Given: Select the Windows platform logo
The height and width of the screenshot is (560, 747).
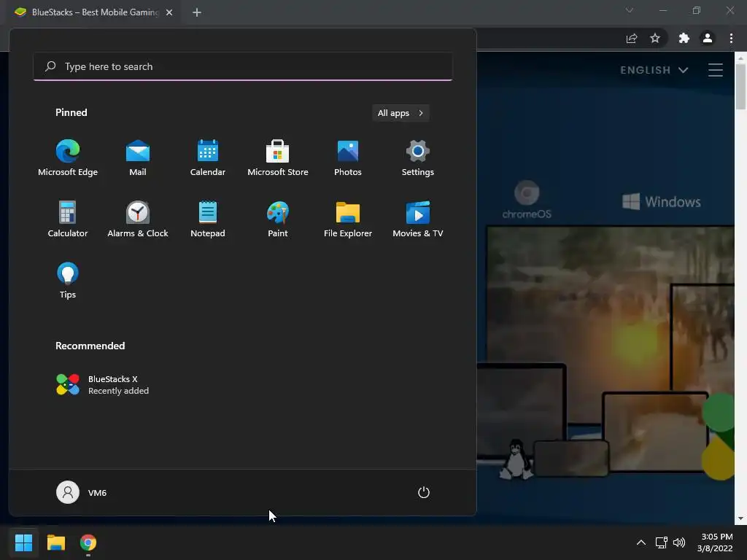Looking at the screenshot, I should click(x=661, y=201).
